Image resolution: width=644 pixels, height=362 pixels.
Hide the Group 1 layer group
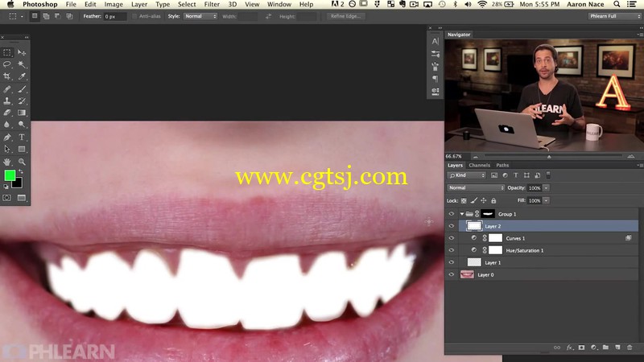coord(452,214)
